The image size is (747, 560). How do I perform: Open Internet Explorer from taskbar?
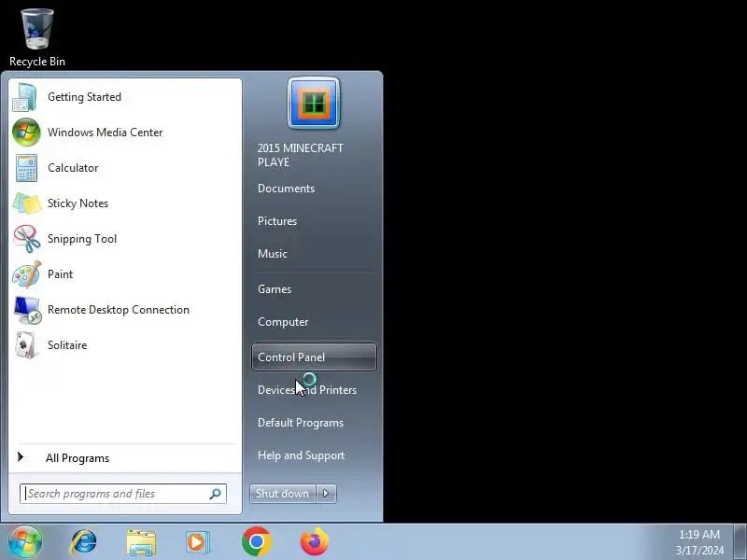[84, 542]
